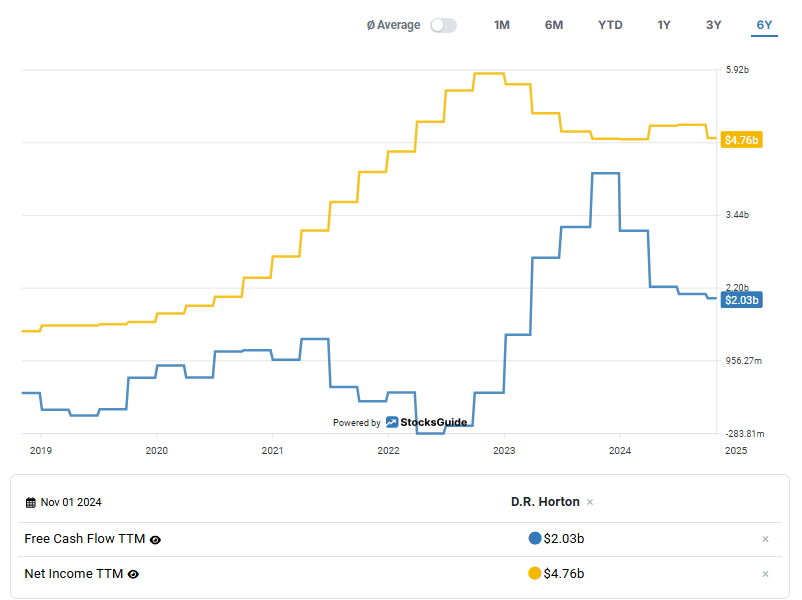Click the blue $2.03b value badge
Image resolution: width=802 pixels, height=600 pixels.
[x=742, y=300]
